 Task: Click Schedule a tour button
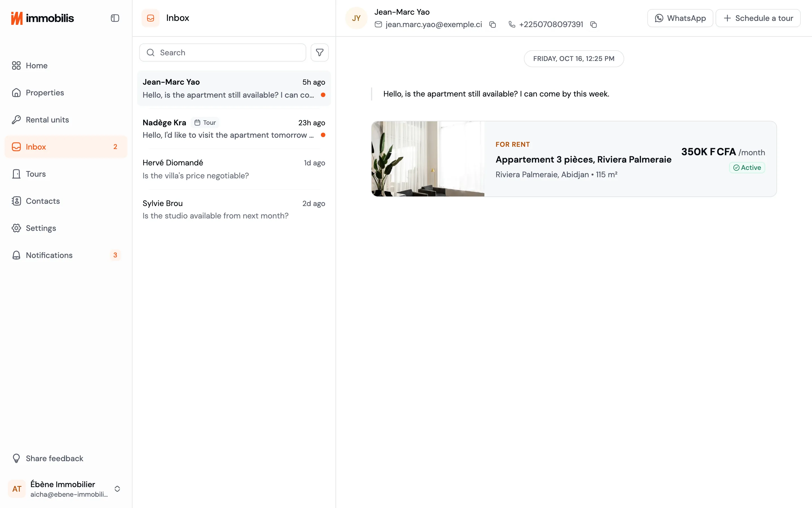[758, 18]
